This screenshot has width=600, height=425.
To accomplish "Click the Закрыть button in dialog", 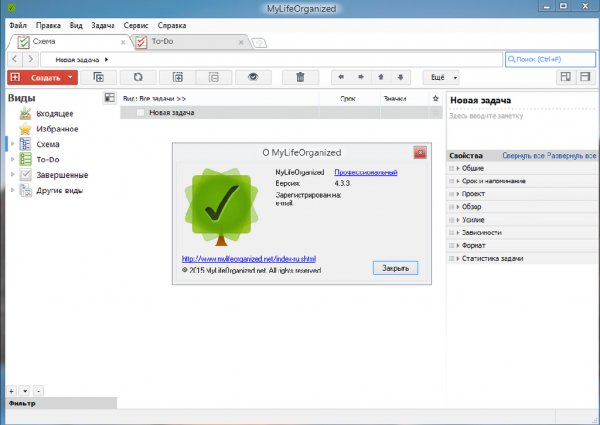I will tap(395, 268).
